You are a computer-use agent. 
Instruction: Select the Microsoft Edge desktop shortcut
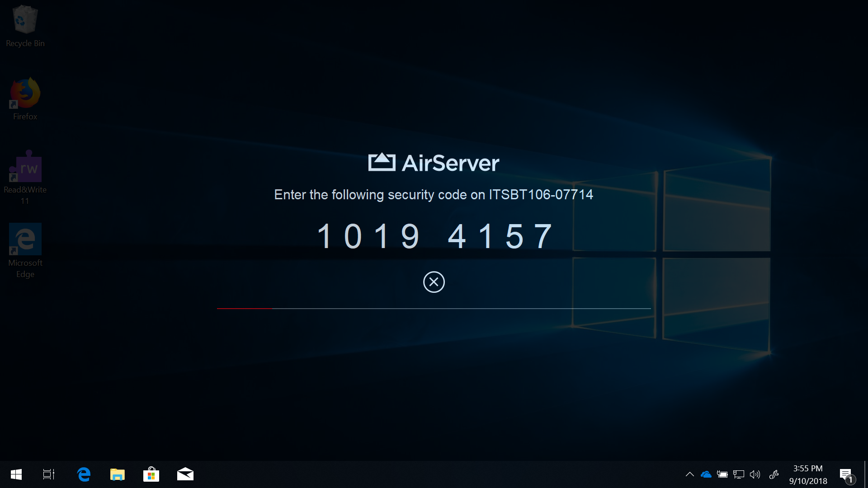point(25,251)
